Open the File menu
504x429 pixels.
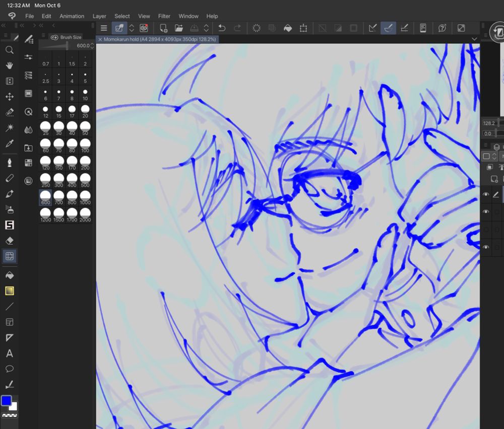tap(30, 16)
